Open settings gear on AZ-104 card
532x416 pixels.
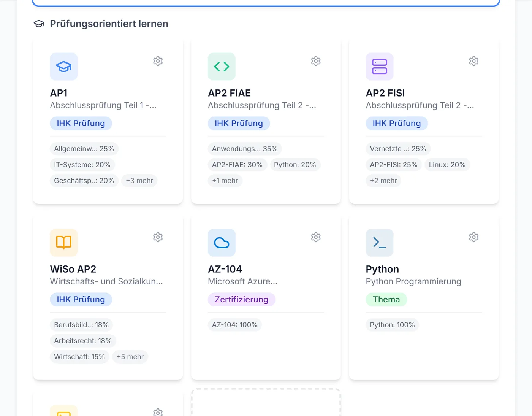coord(316,237)
